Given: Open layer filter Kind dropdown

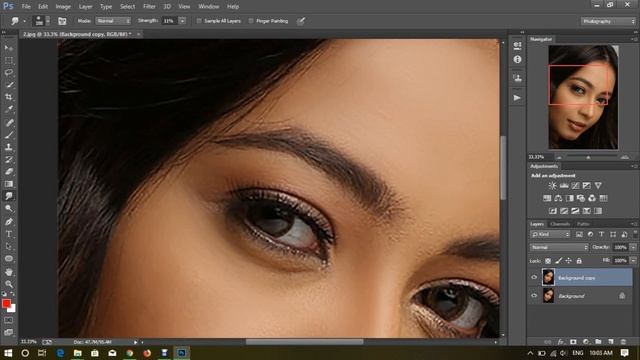Looking at the screenshot, I should (x=550, y=234).
